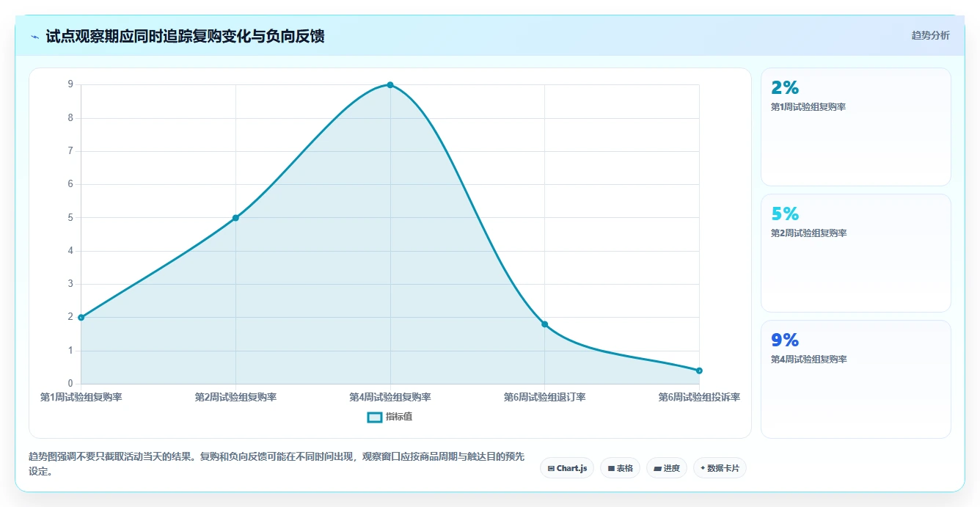This screenshot has height=507, width=980.
Task: Click y-axis tick label 5
Action: pyautogui.click(x=70, y=217)
